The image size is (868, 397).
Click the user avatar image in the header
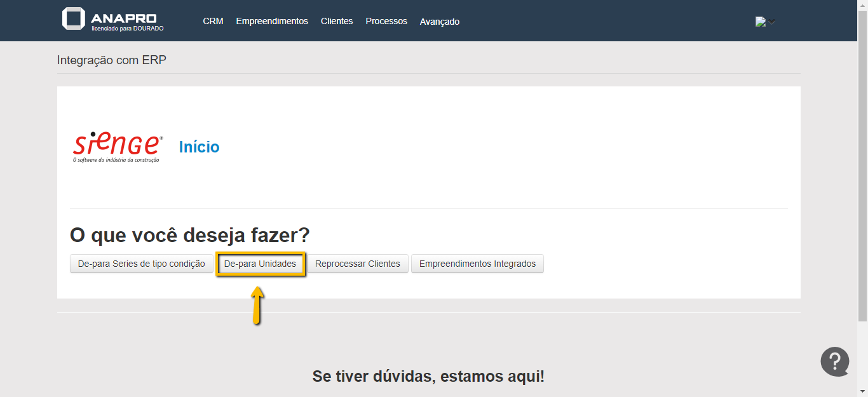[760, 22]
